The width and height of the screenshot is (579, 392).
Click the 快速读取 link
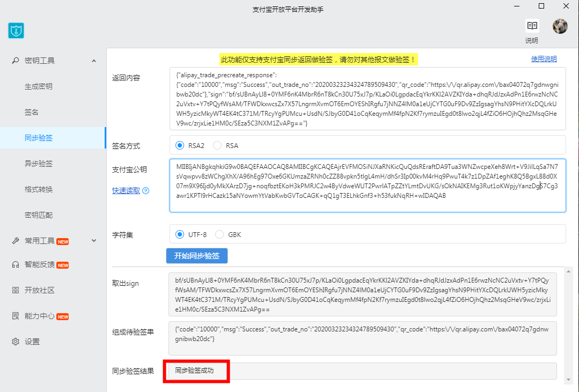tap(126, 191)
